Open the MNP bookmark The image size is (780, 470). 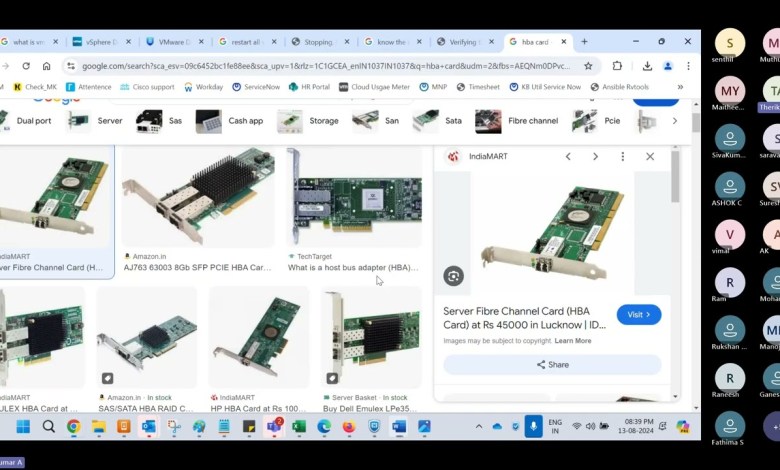433,87
